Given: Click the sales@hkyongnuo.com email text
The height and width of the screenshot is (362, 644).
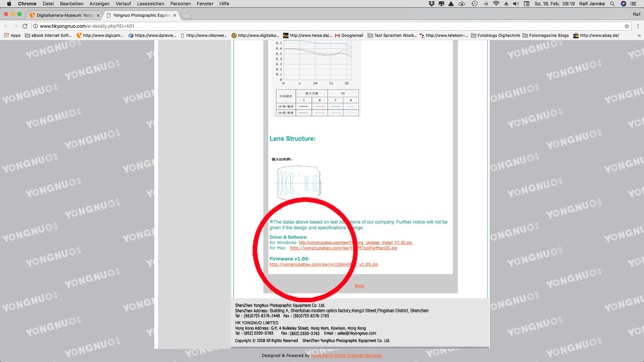Looking at the screenshot, I should [356, 333].
